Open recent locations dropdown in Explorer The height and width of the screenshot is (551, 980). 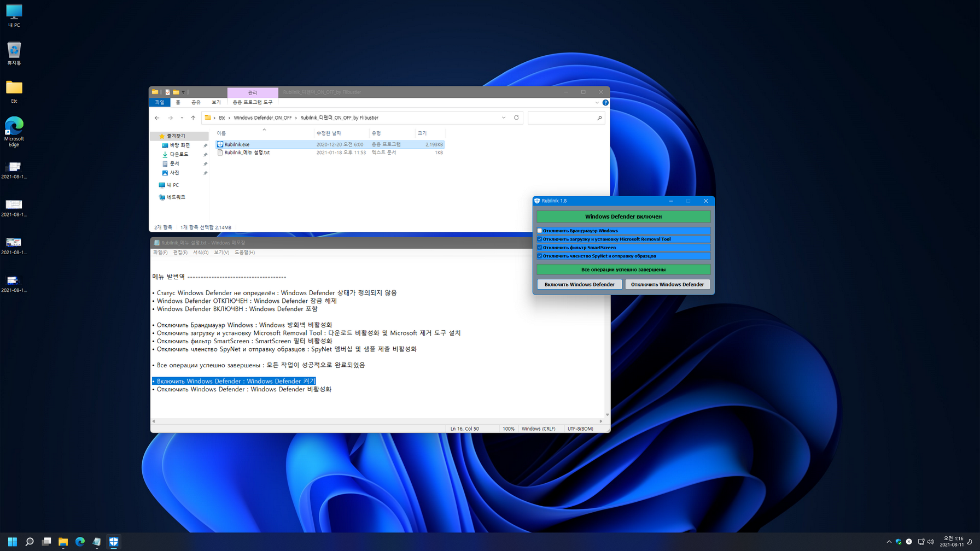[x=182, y=118]
